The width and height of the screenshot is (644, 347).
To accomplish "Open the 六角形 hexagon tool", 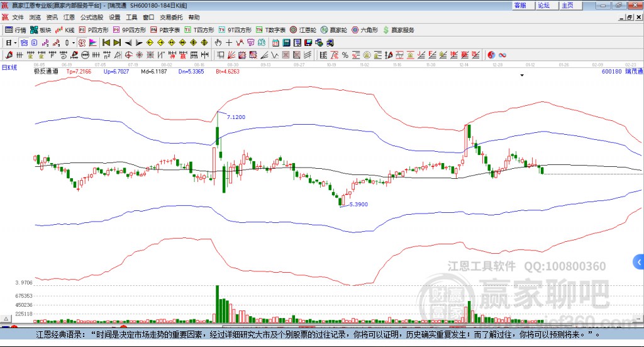I will pyautogui.click(x=365, y=30).
